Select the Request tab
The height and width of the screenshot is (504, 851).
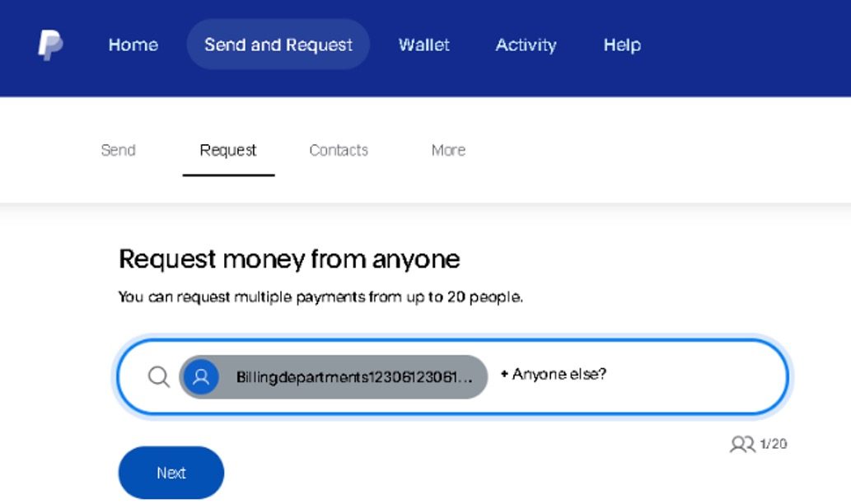coord(228,151)
